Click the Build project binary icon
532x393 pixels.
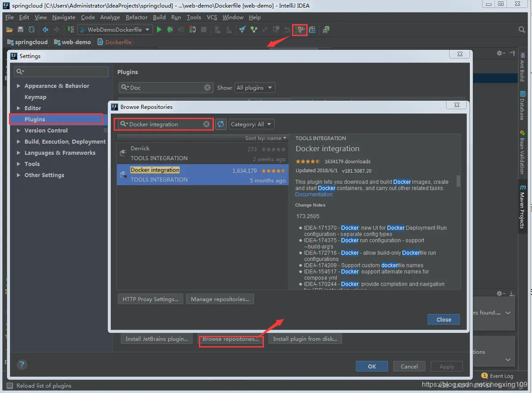(70, 30)
